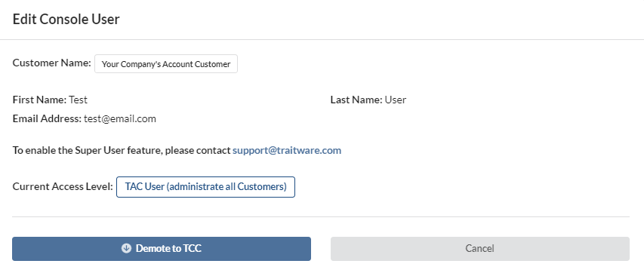
Task: Focus the Customer Name input field
Action: [166, 64]
